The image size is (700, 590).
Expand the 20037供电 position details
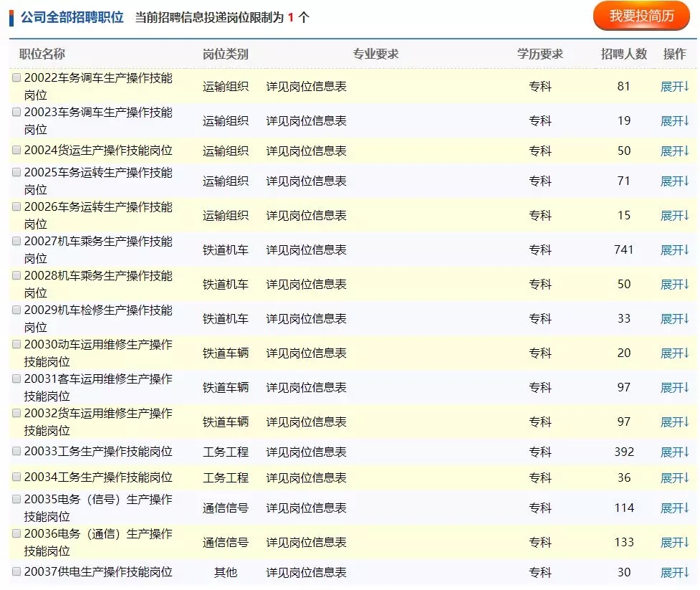(674, 573)
